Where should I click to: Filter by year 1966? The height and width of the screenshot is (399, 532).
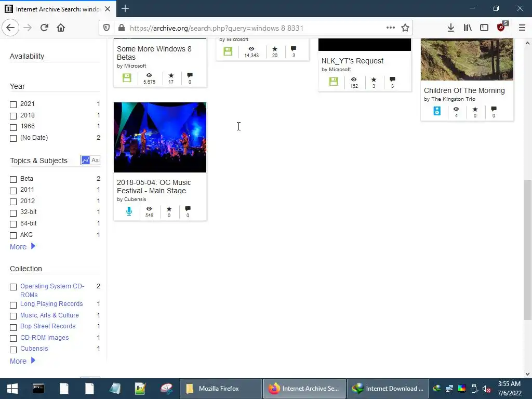click(x=13, y=127)
